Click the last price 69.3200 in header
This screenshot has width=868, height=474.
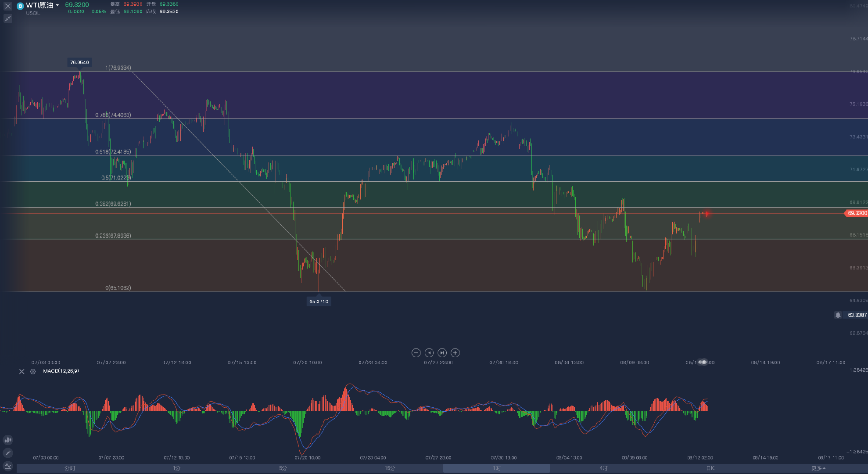pos(77,5)
